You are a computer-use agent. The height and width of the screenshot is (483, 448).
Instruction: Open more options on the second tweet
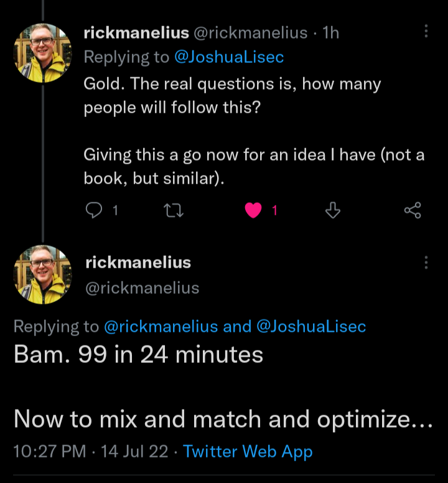pos(426,263)
